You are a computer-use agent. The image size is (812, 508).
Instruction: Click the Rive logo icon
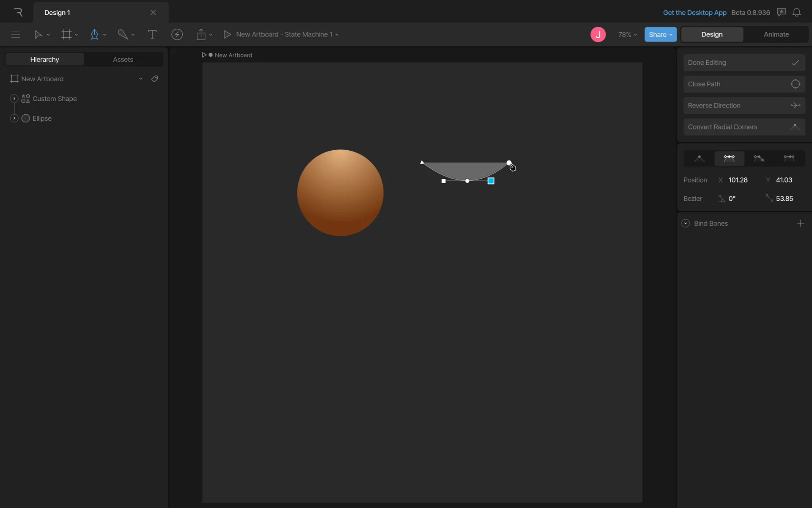click(18, 12)
